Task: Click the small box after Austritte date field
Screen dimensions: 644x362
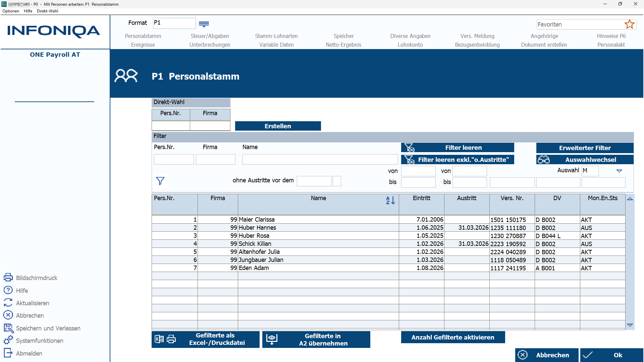Action: tap(337, 181)
